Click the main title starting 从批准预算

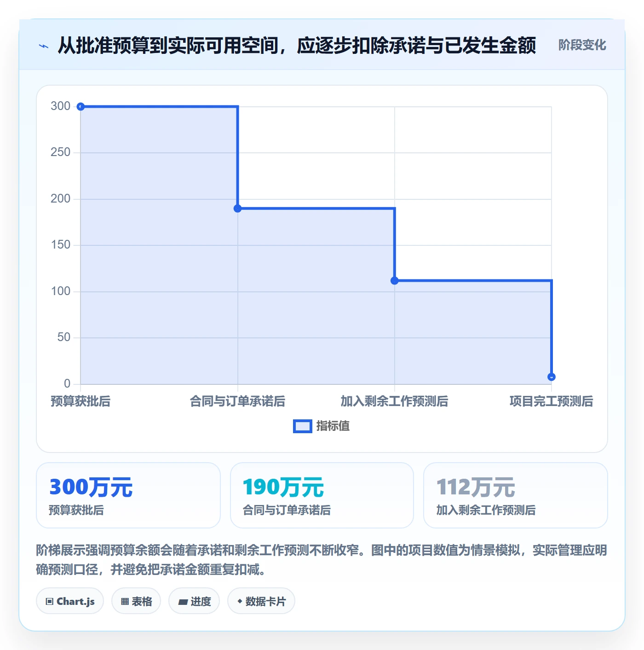(297, 46)
